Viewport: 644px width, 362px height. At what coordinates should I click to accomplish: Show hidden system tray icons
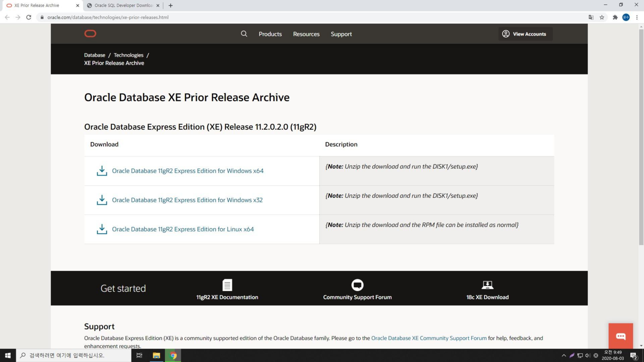564,355
